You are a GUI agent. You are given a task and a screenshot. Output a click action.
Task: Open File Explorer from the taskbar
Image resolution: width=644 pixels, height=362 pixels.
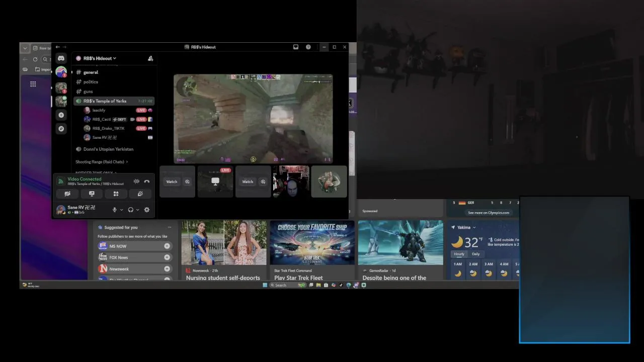coord(318,285)
